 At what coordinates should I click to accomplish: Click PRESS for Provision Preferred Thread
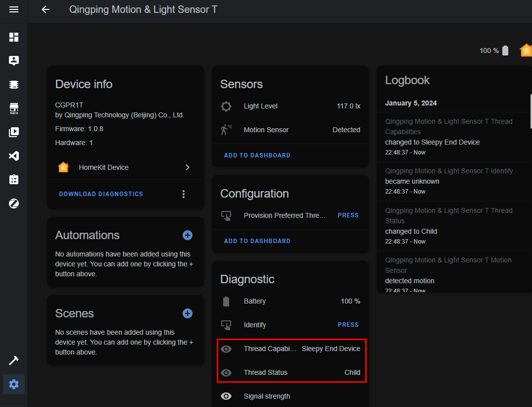pos(348,215)
